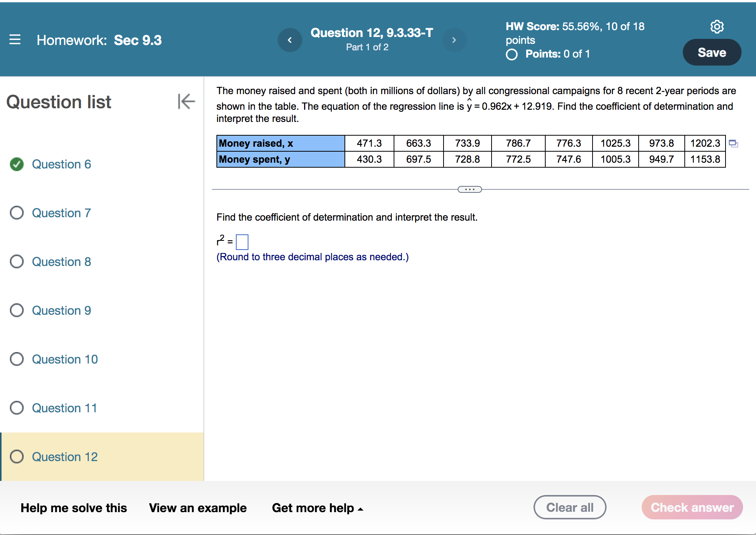756x535 pixels.
Task: Click the Question 6 green checkmark
Action: (x=17, y=164)
